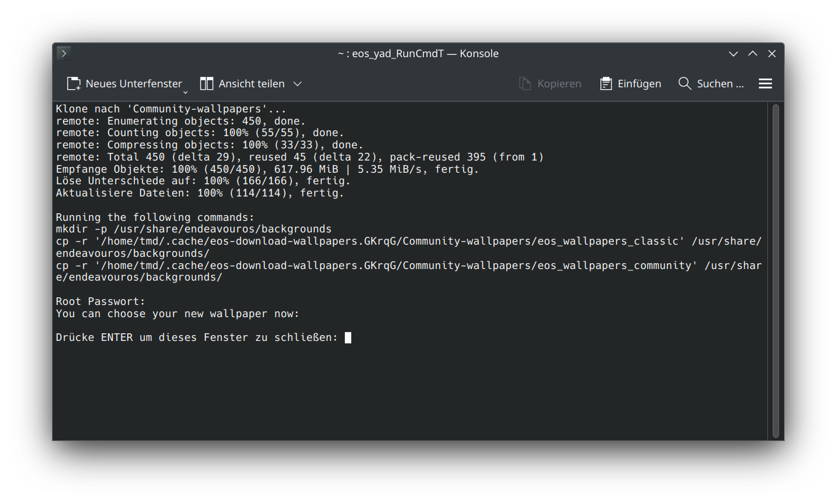Click the new tab icon beside Neues Unterfenster
Image resolution: width=838 pixels, height=504 pixels.
pos(74,84)
